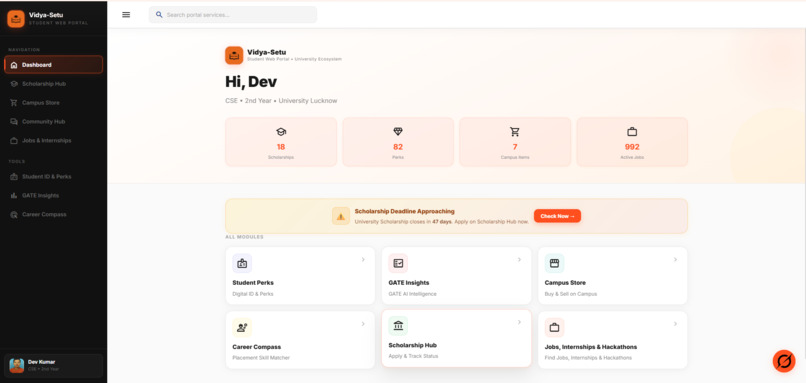Expand Student Perks card chevron arrow

pyautogui.click(x=363, y=260)
